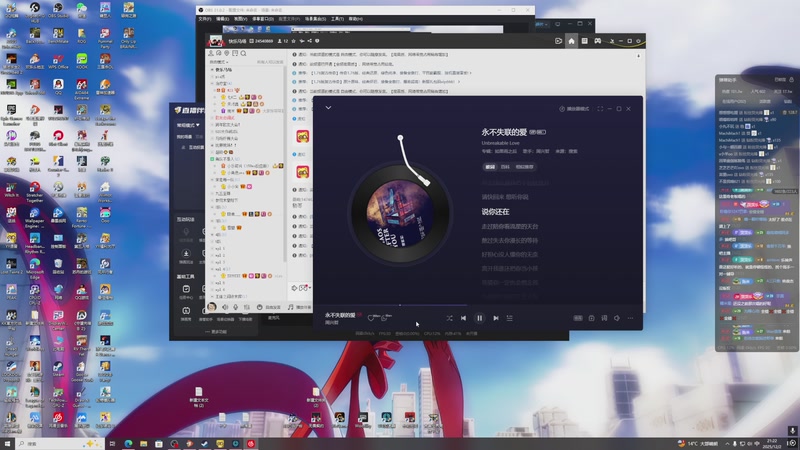Screen dimensions: 800x450
Task: Click the search icon in YY channel panel
Action: [x=244, y=53]
